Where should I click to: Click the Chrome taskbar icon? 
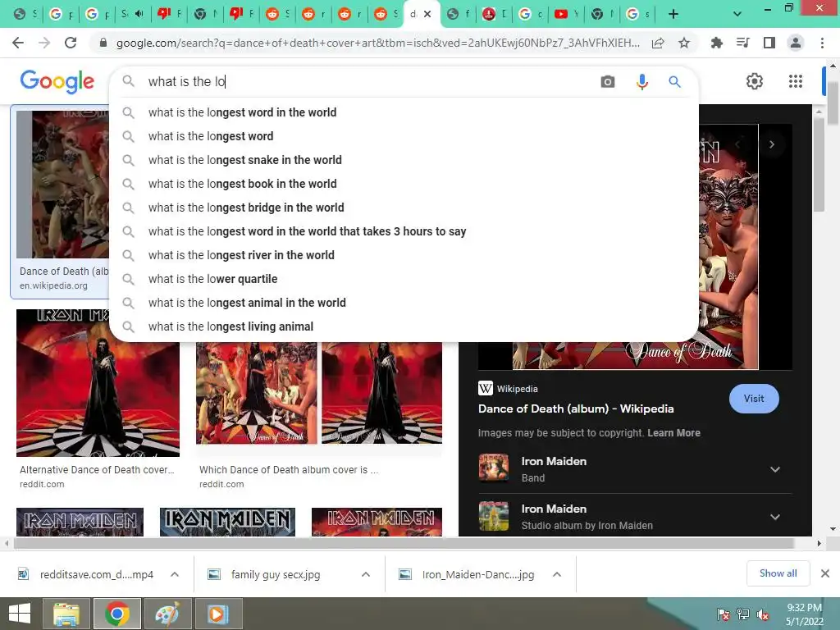[x=117, y=614]
